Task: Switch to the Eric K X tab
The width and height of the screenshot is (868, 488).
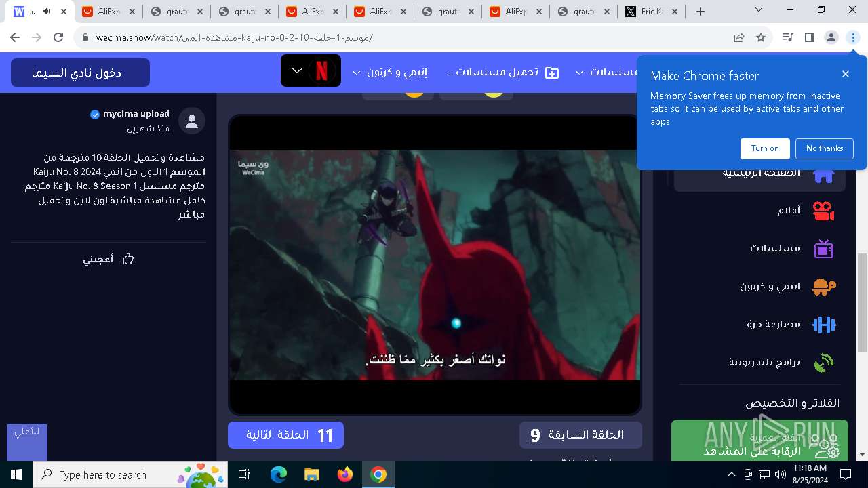Action: pos(650,12)
